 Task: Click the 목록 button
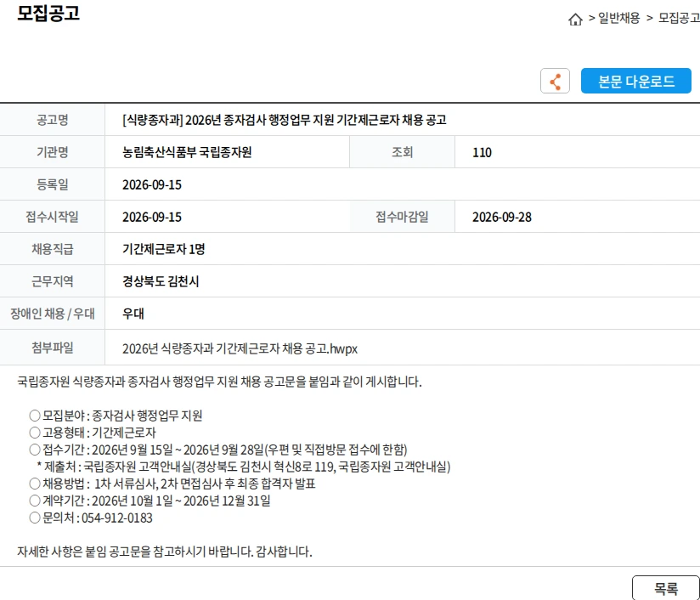pos(666,588)
